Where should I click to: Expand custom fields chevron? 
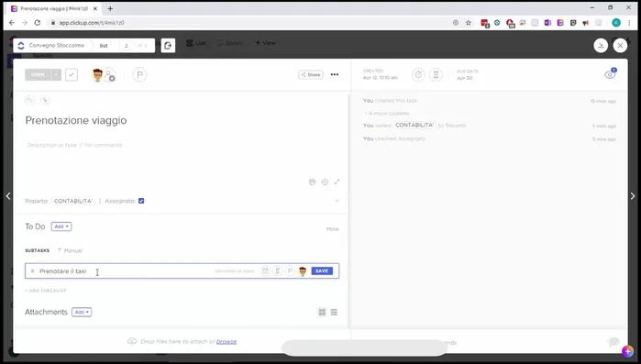[337, 201]
